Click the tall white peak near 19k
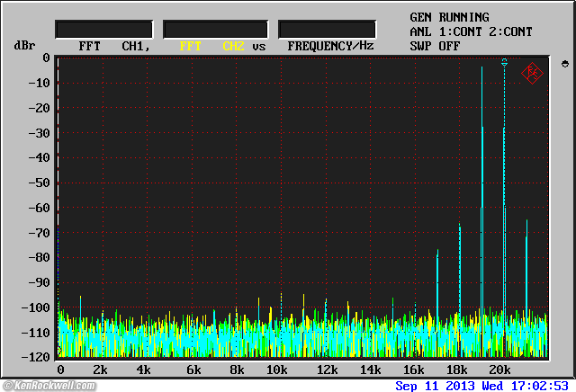This screenshot has width=576, height=392. point(482,99)
